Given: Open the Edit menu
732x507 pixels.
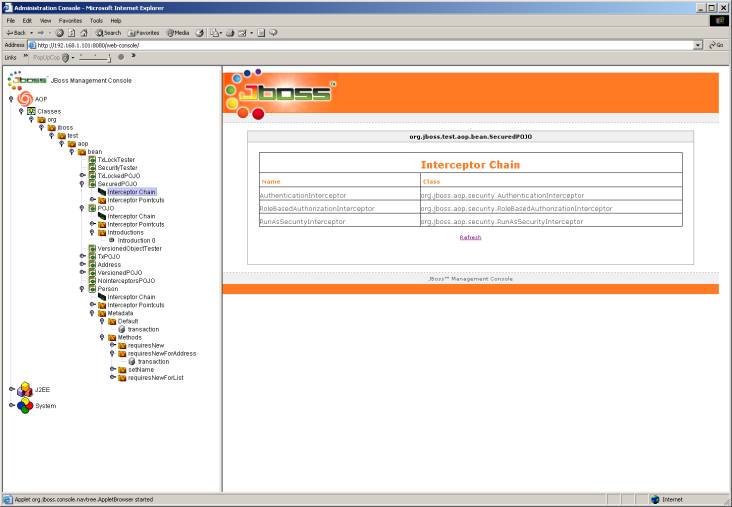Looking at the screenshot, I should pos(27,21).
